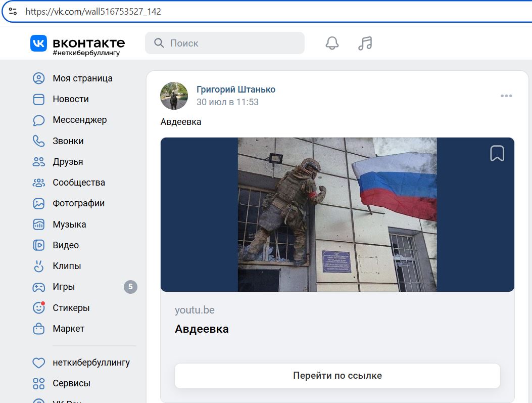
Task: Click Перейти по ссылке button
Action: 337,376
